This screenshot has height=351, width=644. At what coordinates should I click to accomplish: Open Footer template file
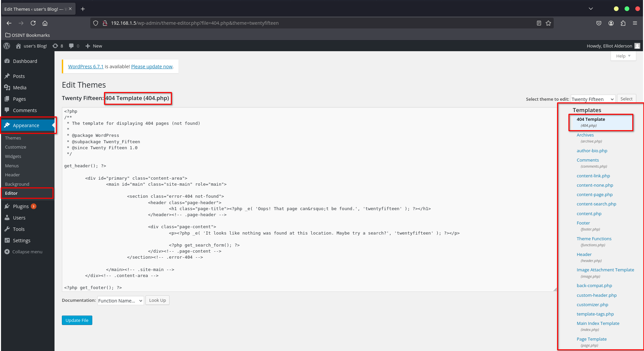[583, 223]
